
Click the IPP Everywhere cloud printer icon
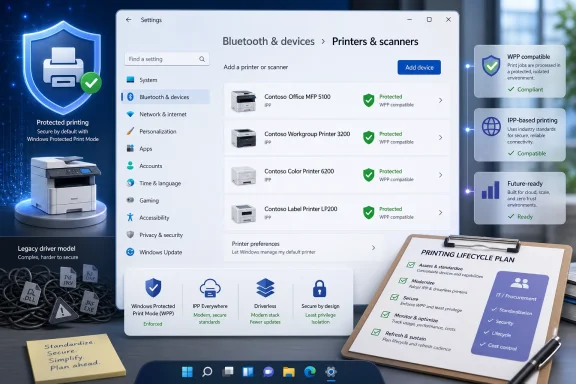(x=210, y=288)
